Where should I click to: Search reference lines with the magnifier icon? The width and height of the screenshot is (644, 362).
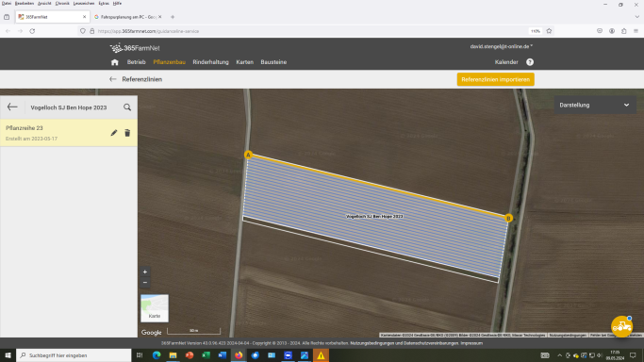[x=127, y=107]
